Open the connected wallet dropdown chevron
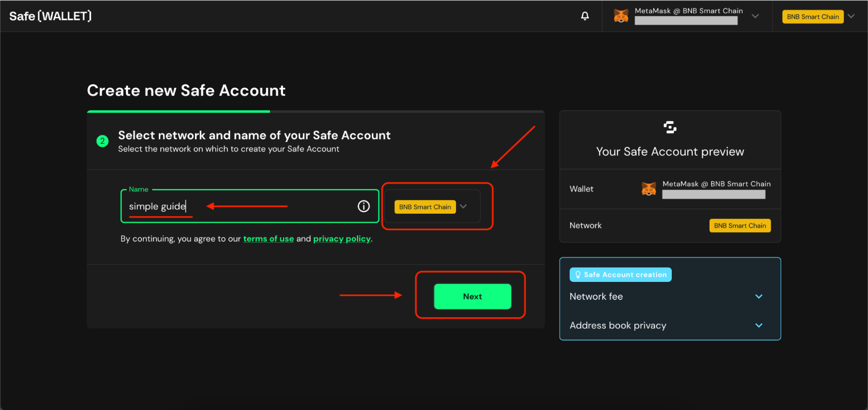868x410 pixels. pyautogui.click(x=755, y=16)
